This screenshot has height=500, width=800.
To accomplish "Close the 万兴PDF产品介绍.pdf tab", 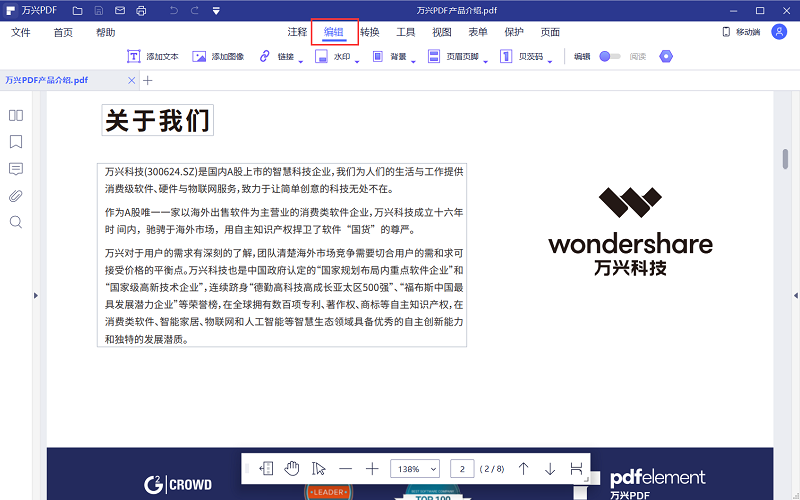I will pyautogui.click(x=132, y=81).
